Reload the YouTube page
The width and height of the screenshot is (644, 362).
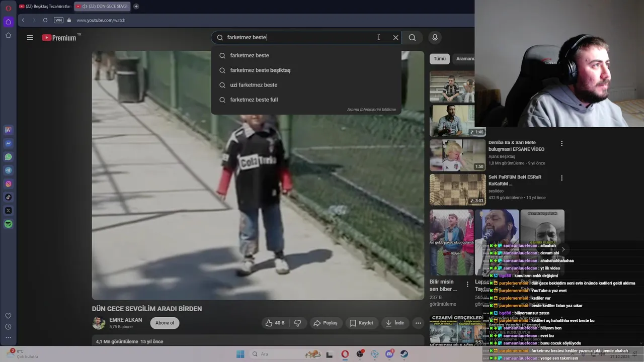pos(45,20)
